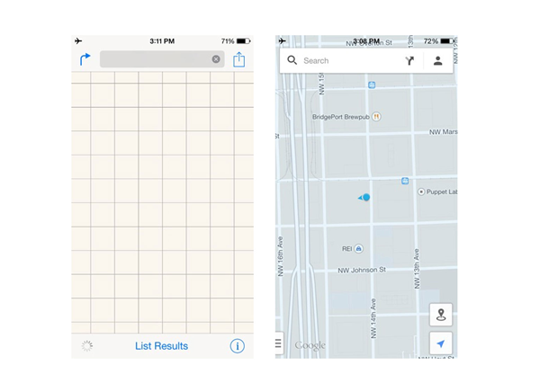
Task: Open directions in Google Maps search bar
Action: (x=409, y=61)
